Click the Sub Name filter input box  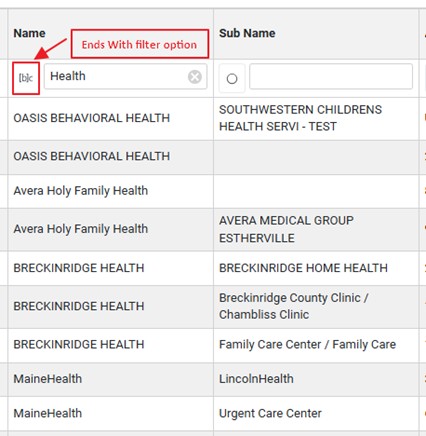point(331,77)
